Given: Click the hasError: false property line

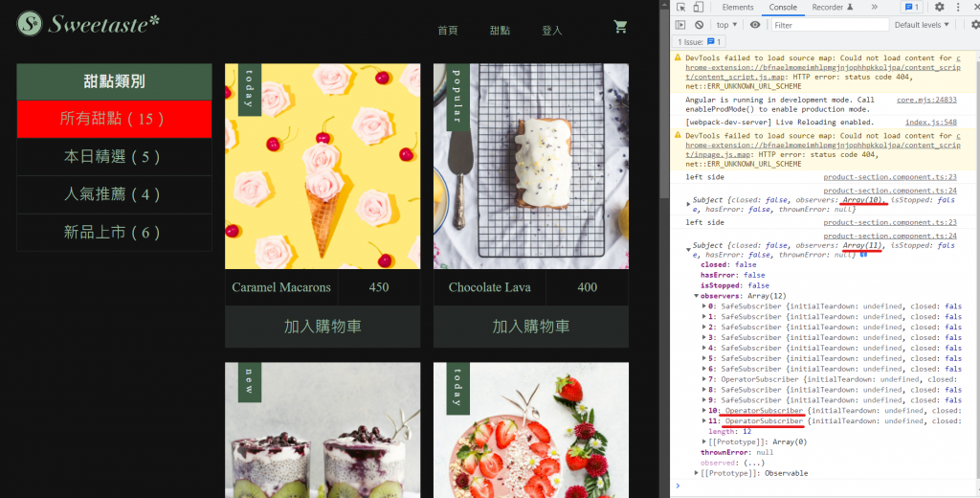Looking at the screenshot, I should coord(732,275).
